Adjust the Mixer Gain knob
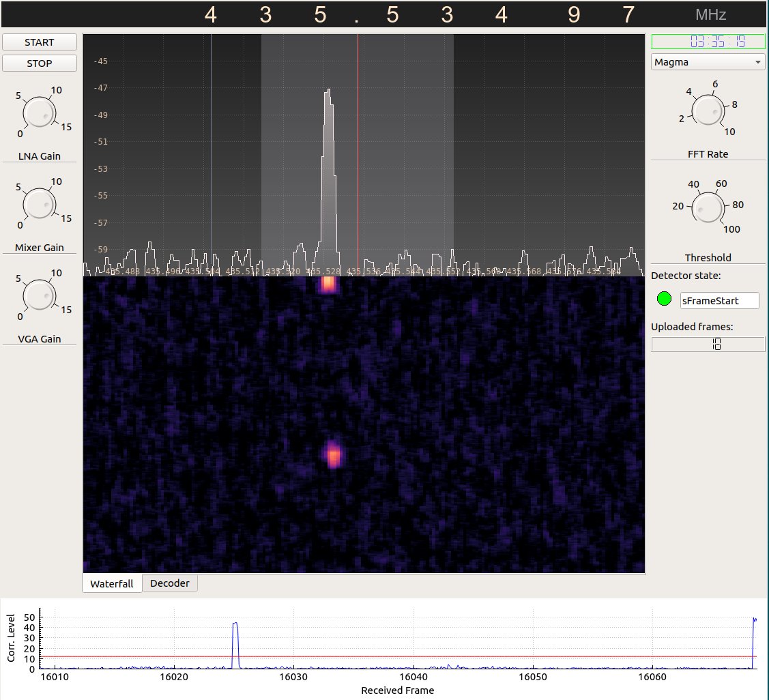This screenshot has width=769, height=700. click(x=40, y=203)
